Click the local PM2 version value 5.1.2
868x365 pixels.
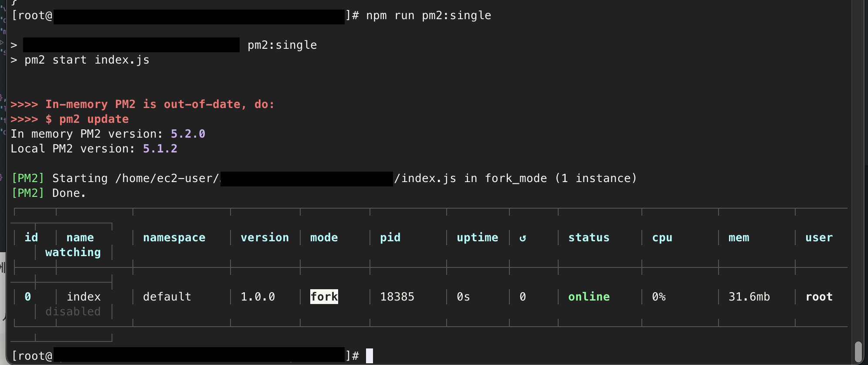pos(160,149)
